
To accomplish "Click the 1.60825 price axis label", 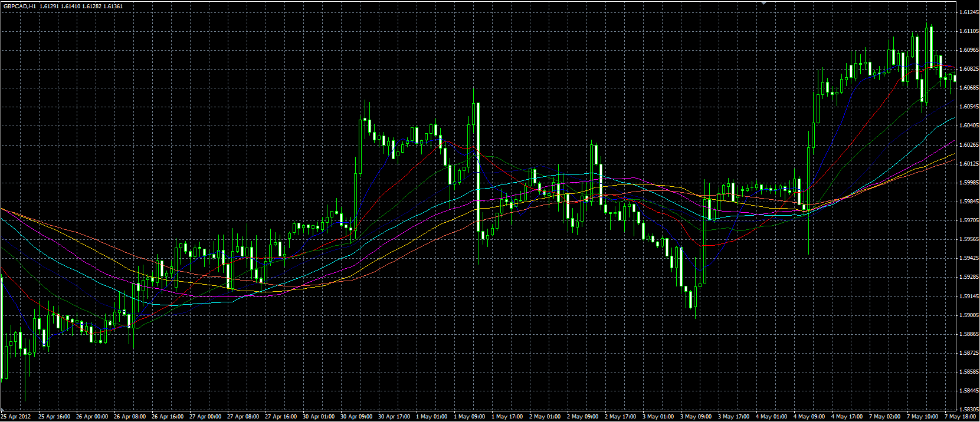I will (x=969, y=69).
